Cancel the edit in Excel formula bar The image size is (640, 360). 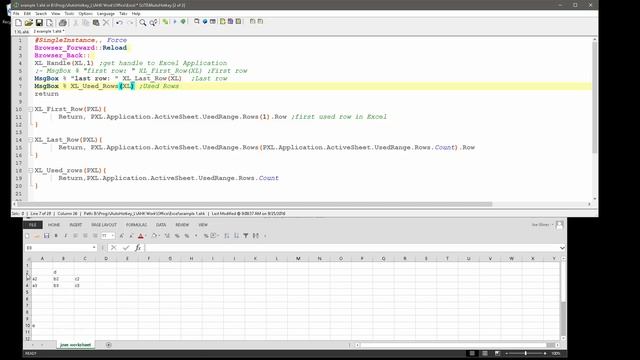(x=114, y=248)
